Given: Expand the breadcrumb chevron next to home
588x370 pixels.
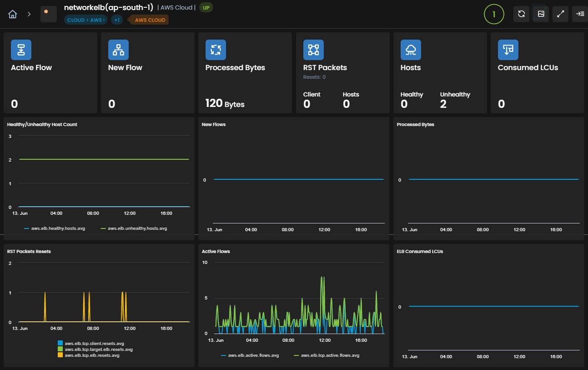Looking at the screenshot, I should point(29,14).
